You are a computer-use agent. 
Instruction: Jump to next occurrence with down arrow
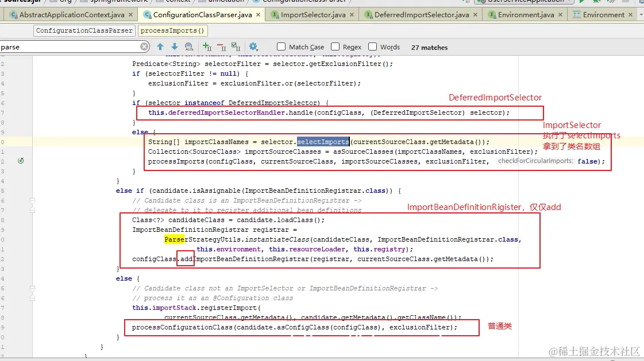tap(175, 46)
